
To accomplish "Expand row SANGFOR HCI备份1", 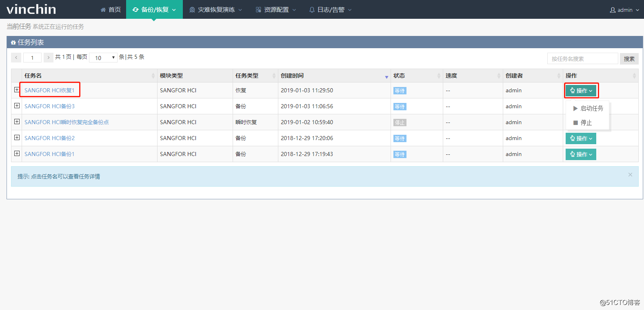I will (17, 153).
